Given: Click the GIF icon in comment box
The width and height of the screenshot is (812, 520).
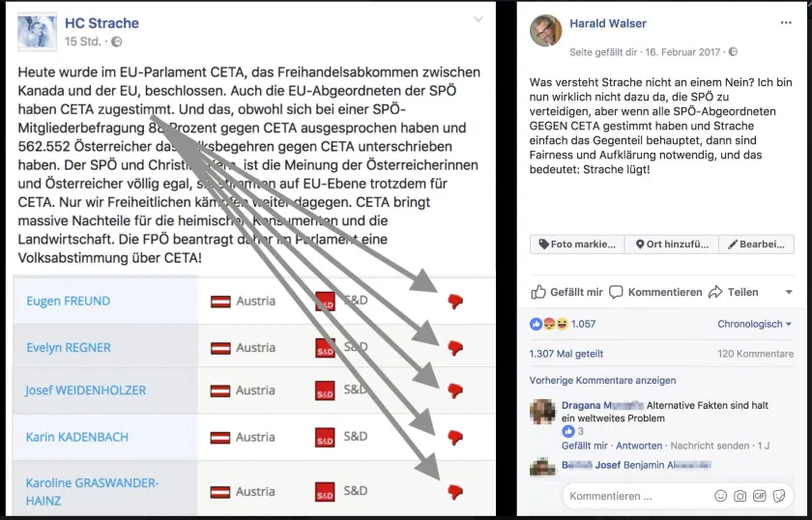Looking at the screenshot, I should coord(759,496).
